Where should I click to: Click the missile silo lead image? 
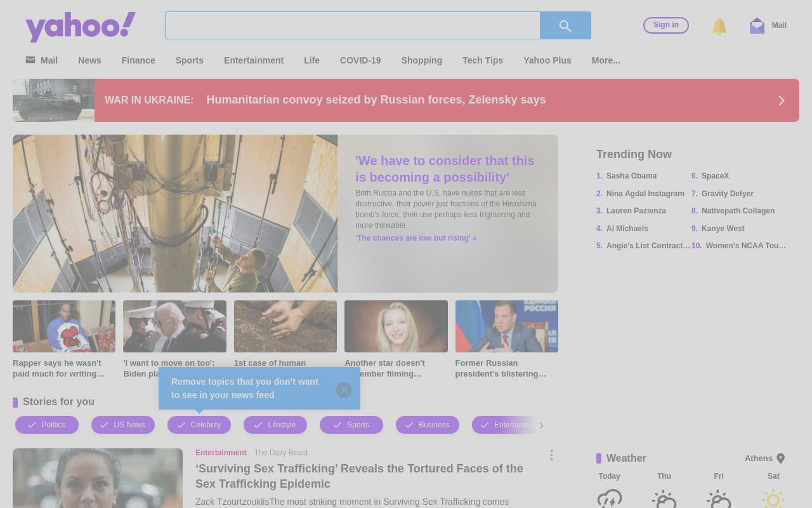175,213
